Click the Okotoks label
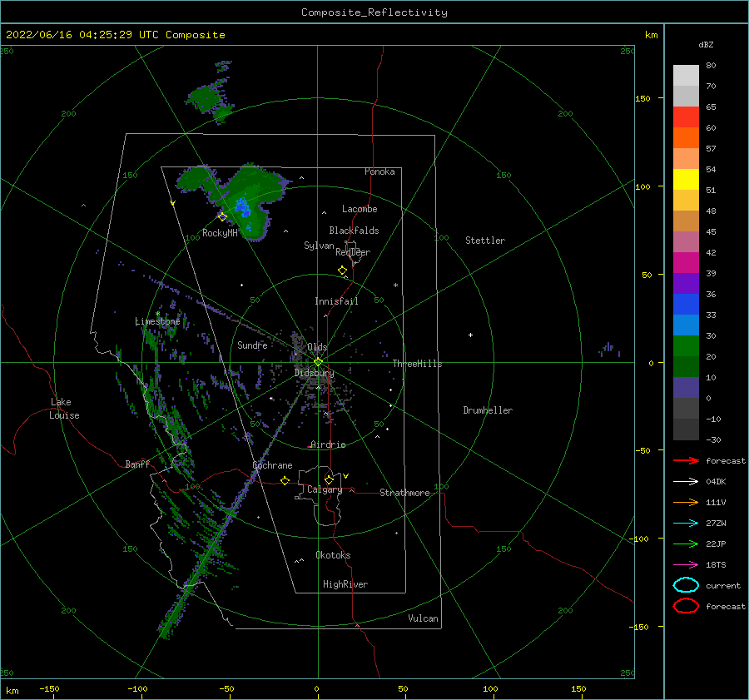This screenshot has width=749, height=700. coord(333,555)
